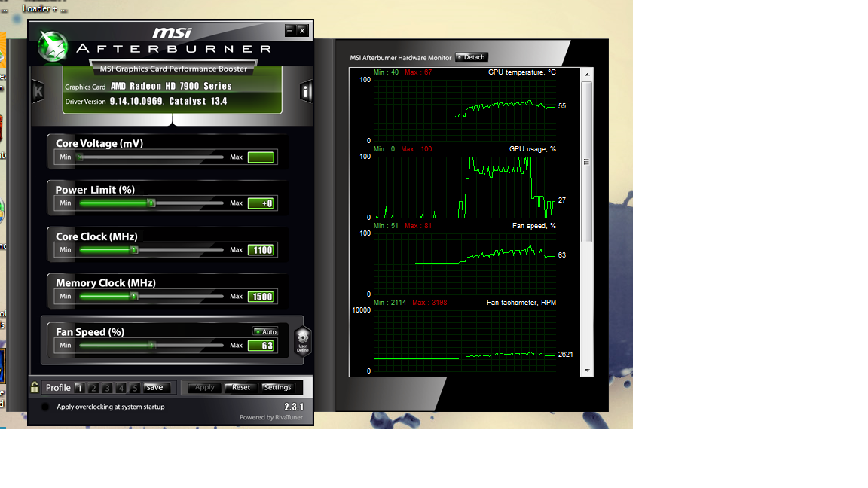
Task: Click the Fan speed graph
Action: click(x=464, y=264)
